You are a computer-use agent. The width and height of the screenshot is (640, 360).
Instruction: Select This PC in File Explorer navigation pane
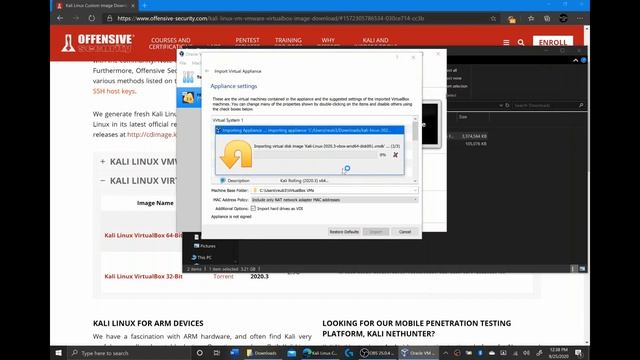tap(202, 258)
